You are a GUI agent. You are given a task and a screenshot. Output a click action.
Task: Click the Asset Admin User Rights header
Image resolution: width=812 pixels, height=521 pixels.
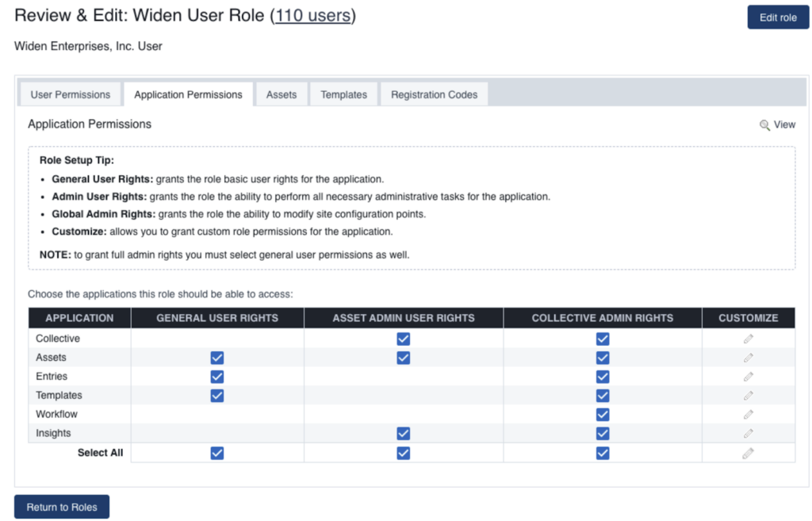click(404, 318)
